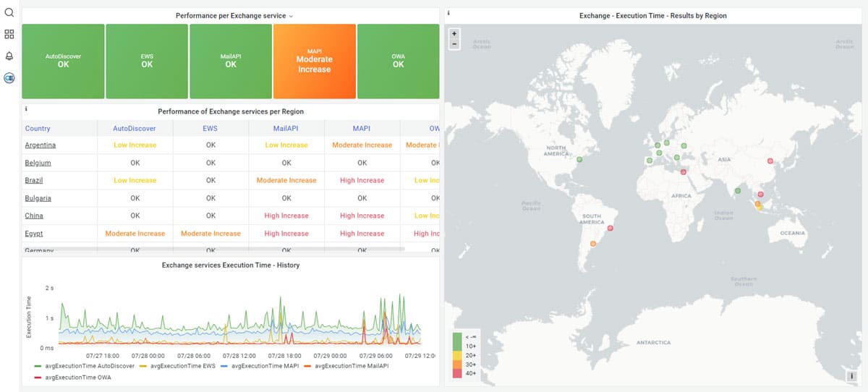The width and height of the screenshot is (868, 392).
Task: Click the Exchange services Execution Time title
Action: [x=231, y=265]
